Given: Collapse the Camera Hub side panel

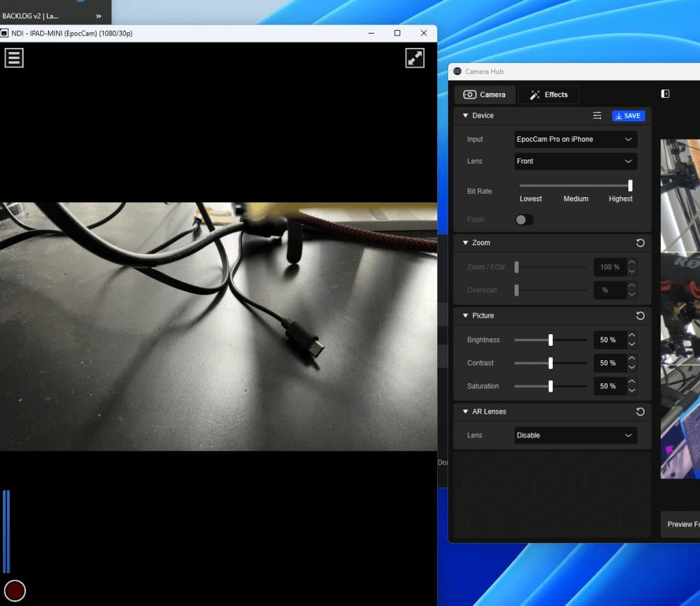Looking at the screenshot, I should pyautogui.click(x=665, y=94).
